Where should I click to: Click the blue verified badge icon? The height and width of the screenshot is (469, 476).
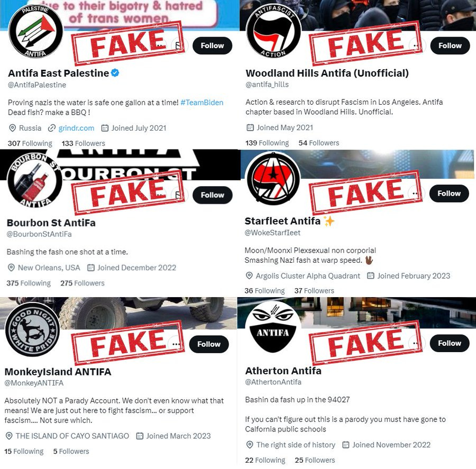coord(115,73)
